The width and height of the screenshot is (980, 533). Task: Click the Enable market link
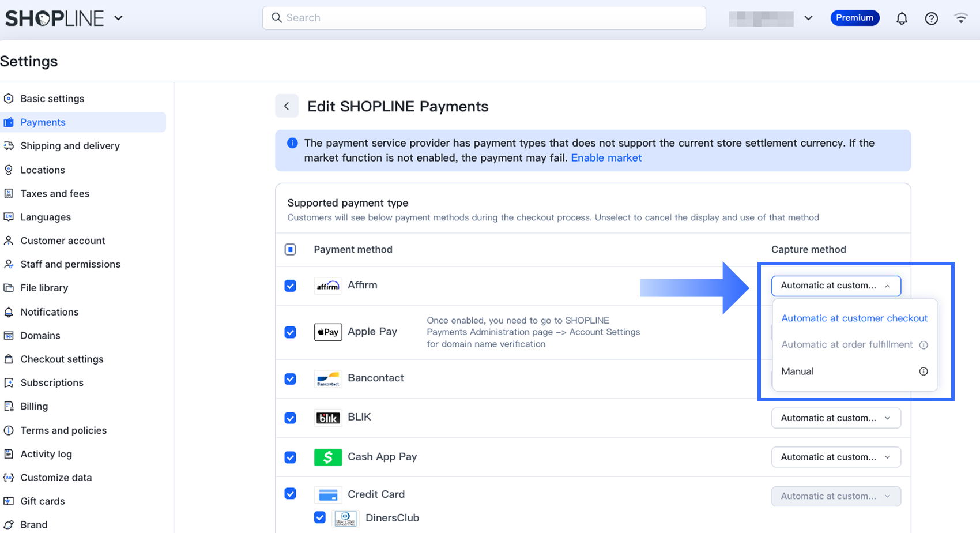[x=606, y=158]
